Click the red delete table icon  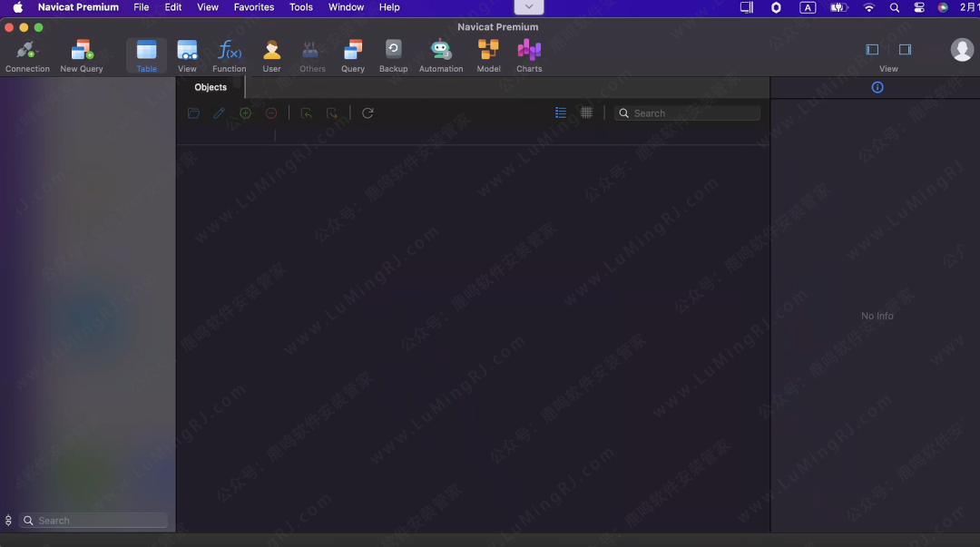point(271,113)
